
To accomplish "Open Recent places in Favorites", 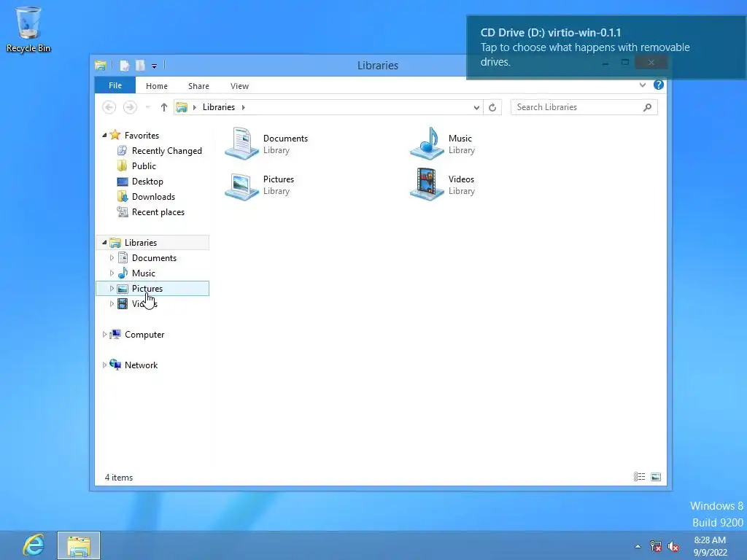I will coord(158,212).
